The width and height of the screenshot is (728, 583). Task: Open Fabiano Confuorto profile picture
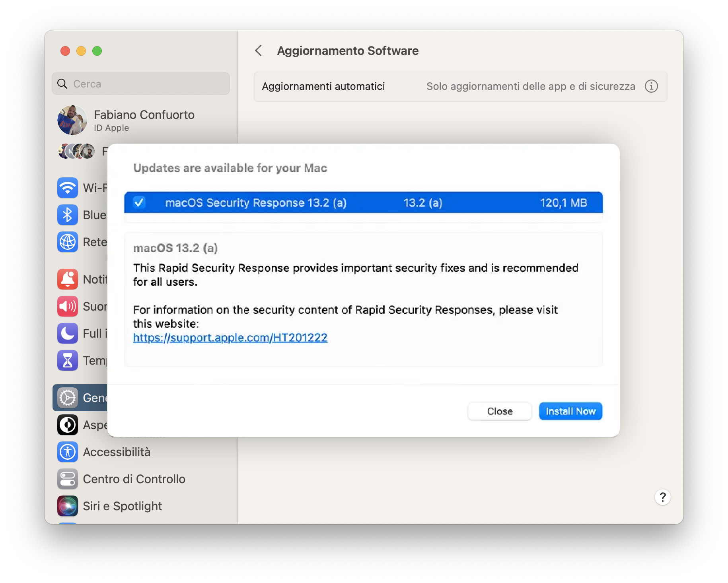pyautogui.click(x=72, y=120)
